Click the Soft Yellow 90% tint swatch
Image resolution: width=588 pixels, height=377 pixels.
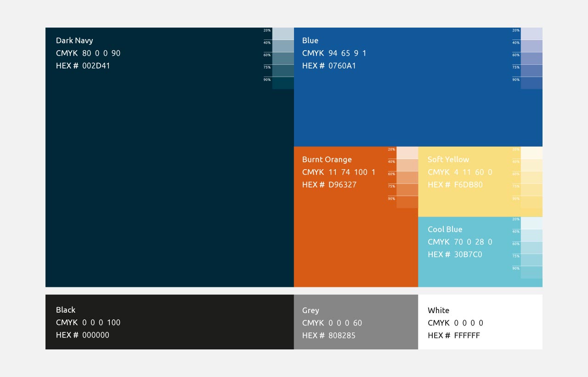[x=531, y=202]
